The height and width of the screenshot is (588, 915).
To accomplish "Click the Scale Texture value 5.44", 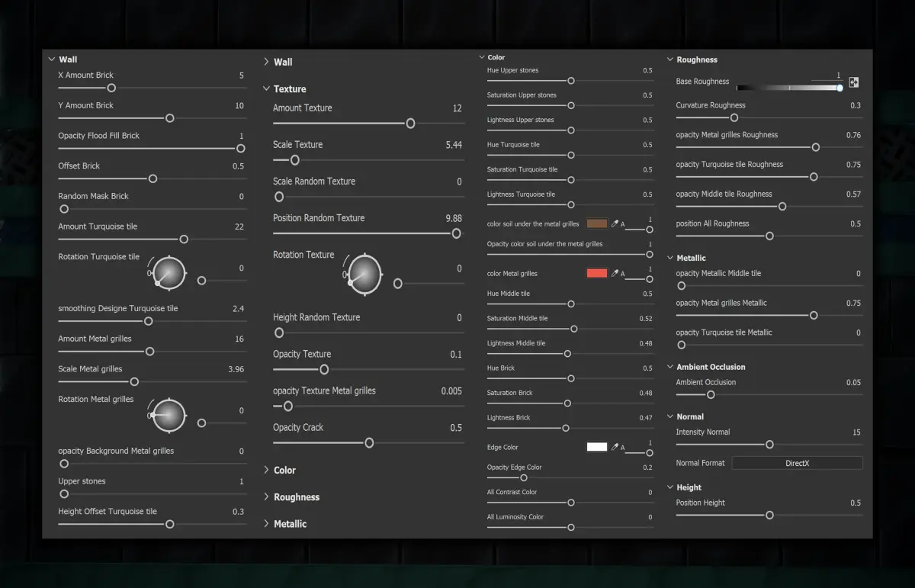I will 454,145.
